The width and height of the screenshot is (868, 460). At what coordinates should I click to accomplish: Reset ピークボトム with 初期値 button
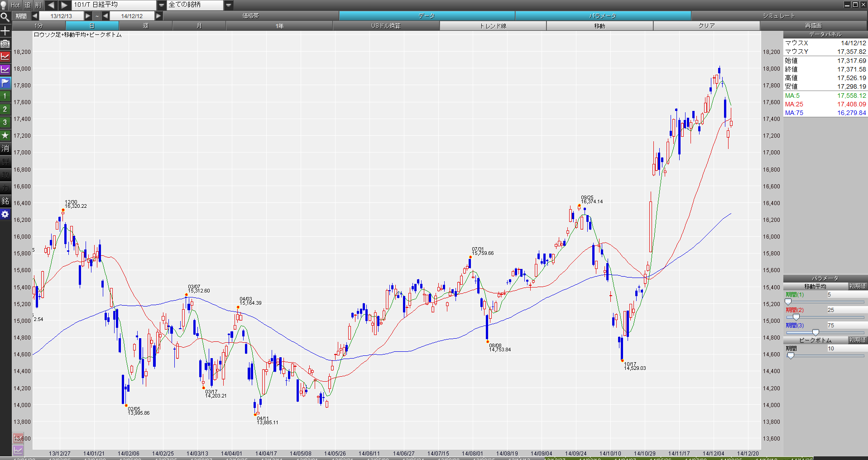858,340
